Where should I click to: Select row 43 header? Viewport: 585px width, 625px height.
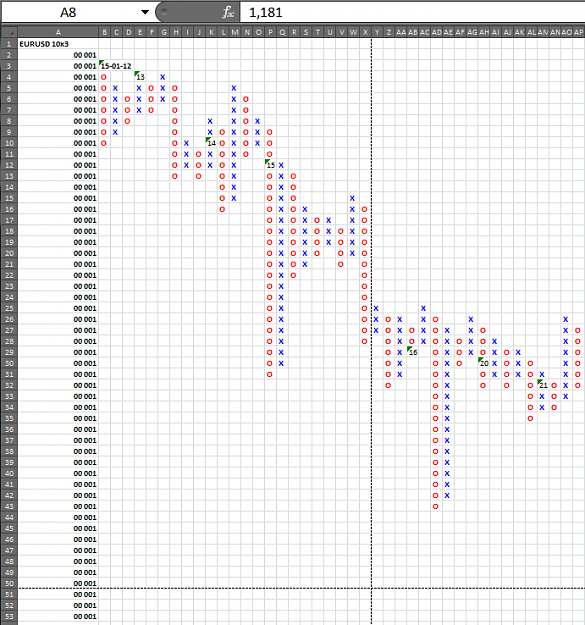point(10,506)
